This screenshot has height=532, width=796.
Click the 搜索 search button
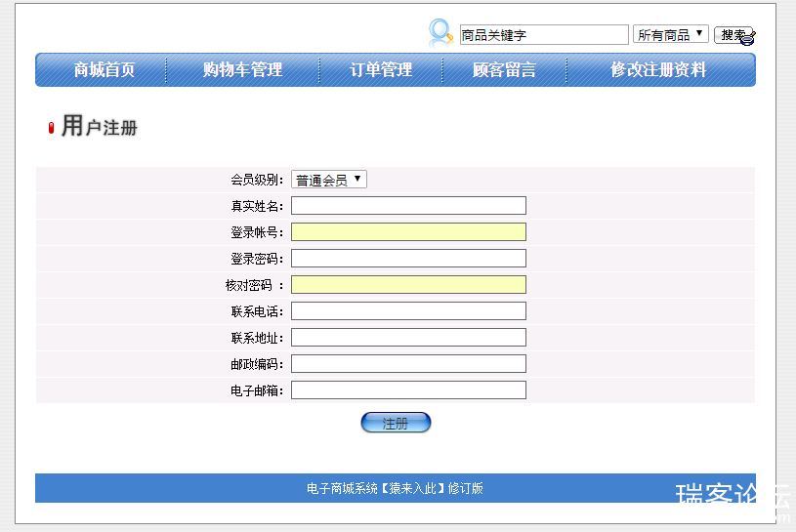pyautogui.click(x=734, y=35)
